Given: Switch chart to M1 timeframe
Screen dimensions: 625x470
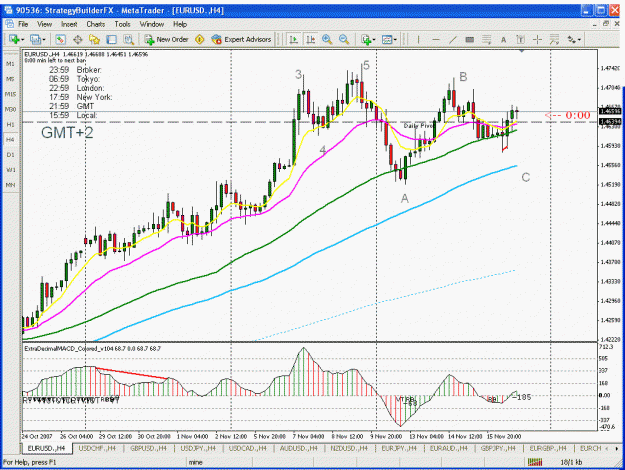Looking at the screenshot, I should (x=10, y=64).
